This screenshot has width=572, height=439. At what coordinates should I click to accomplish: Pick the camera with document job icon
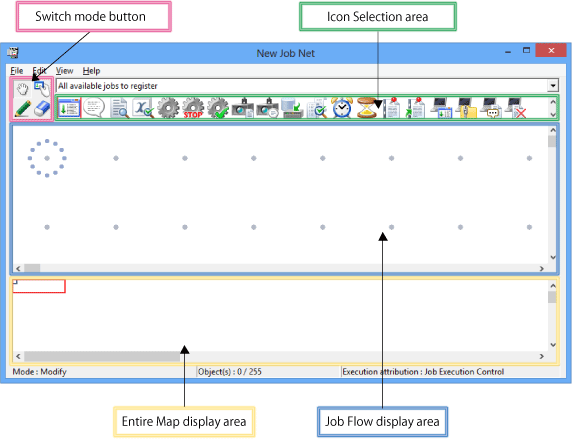(x=243, y=108)
